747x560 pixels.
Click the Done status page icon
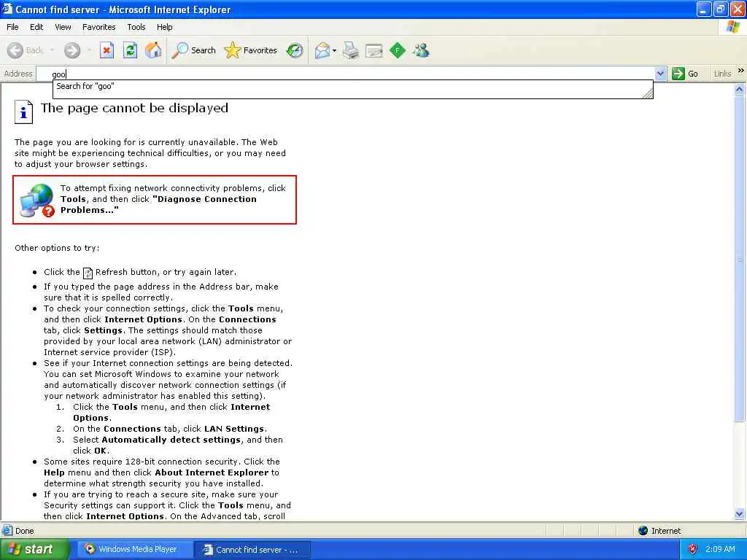tap(7, 531)
